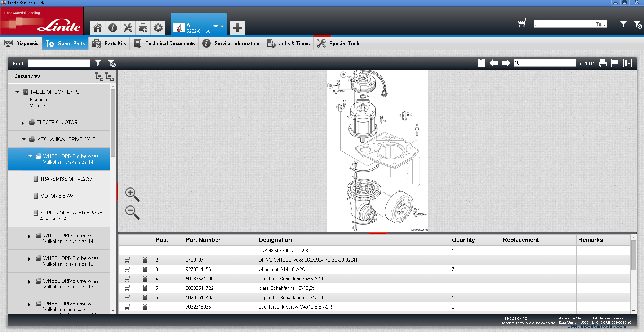Select the wrench service tools icon
Screen dimensions: 644x332
click(128, 28)
